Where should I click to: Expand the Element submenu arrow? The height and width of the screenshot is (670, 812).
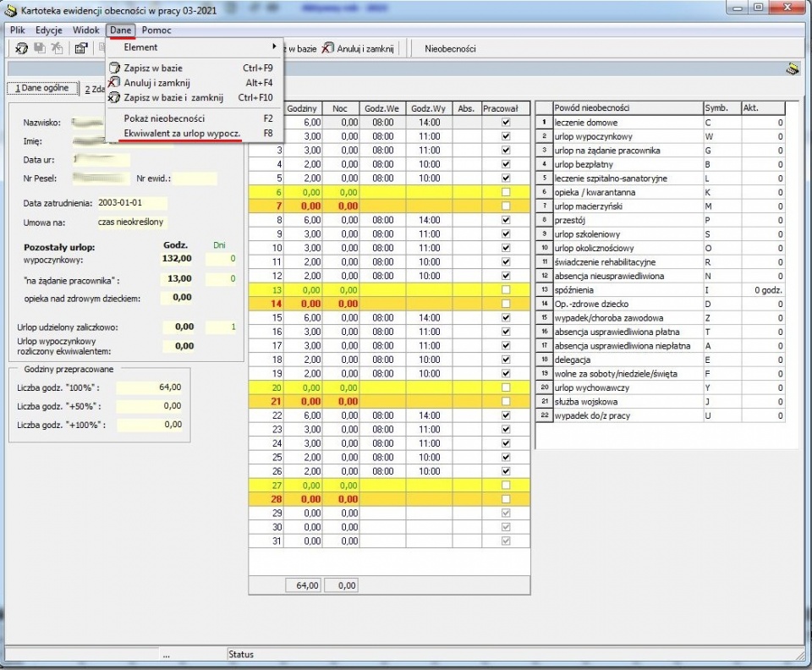pos(274,47)
